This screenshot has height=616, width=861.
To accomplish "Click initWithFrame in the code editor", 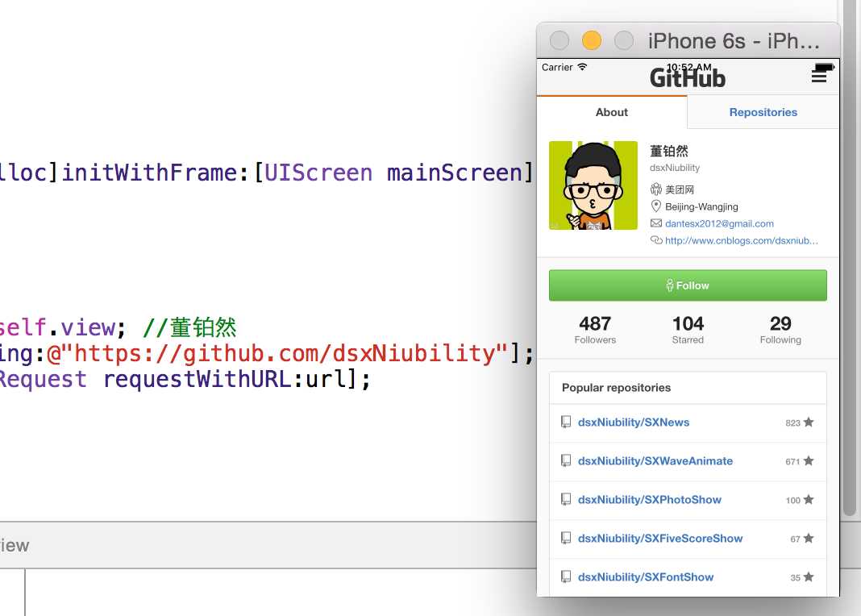I will pos(149,173).
